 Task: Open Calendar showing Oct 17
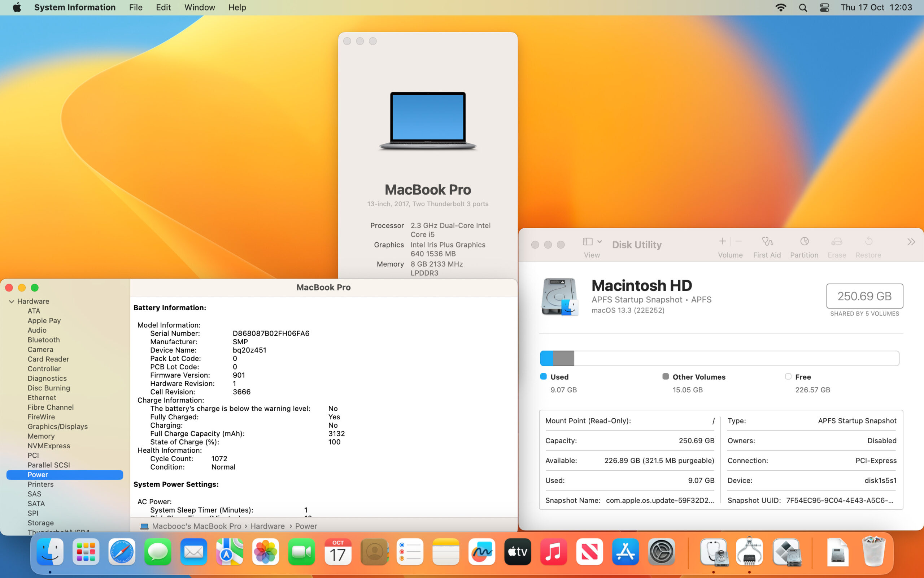337,552
